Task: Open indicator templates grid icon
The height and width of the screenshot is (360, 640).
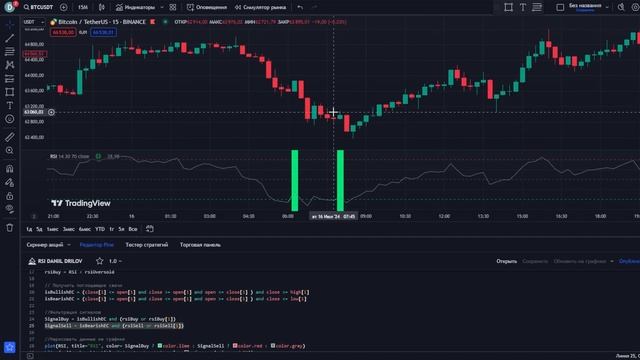Action: pos(173,7)
